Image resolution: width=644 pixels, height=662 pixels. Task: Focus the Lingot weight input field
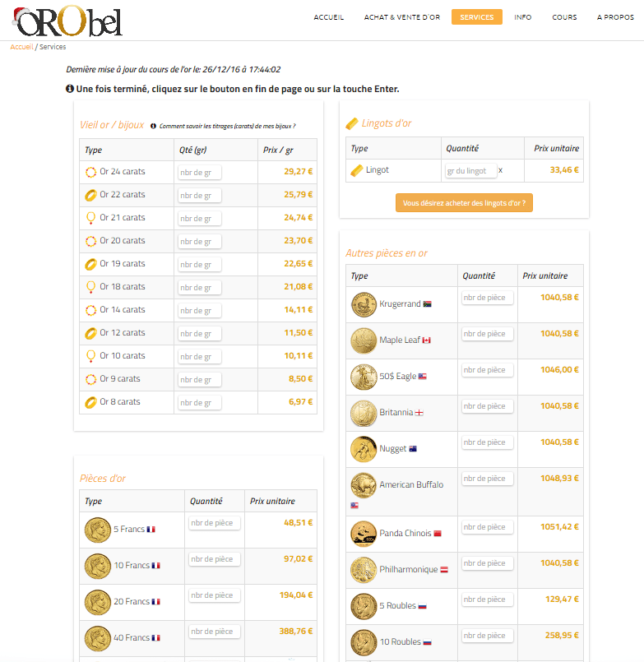coord(470,170)
